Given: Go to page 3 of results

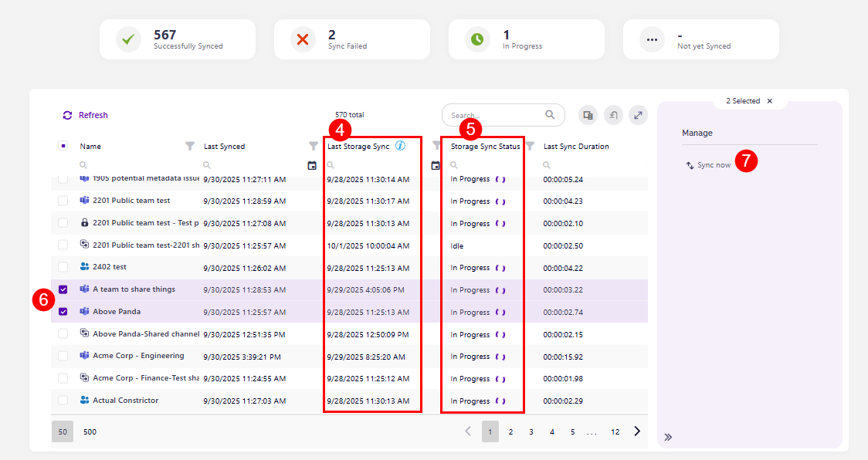Looking at the screenshot, I should pyautogui.click(x=531, y=431).
